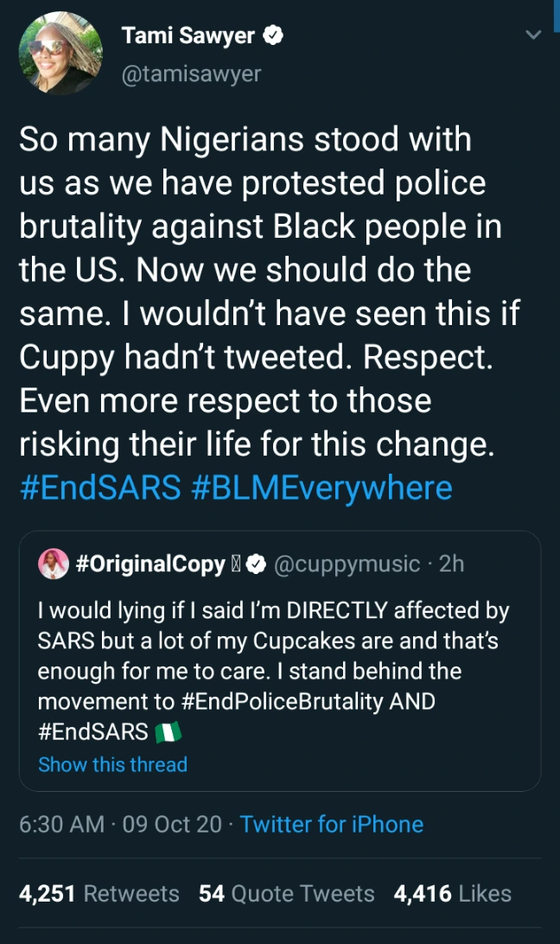Open the Twitter for iPhone source link

coord(332,824)
